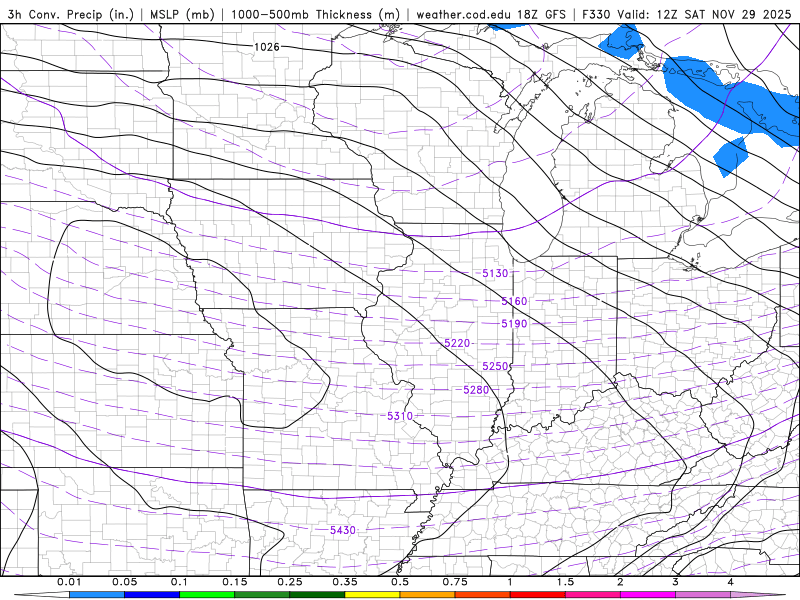Click the 'weather.cod.edu' source text
Screen dimensions: 800x600
click(x=463, y=14)
